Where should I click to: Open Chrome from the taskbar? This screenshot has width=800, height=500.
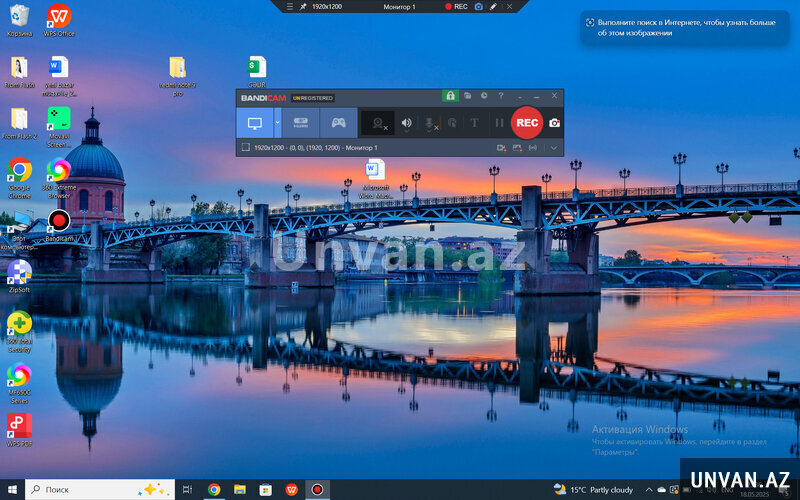point(214,489)
